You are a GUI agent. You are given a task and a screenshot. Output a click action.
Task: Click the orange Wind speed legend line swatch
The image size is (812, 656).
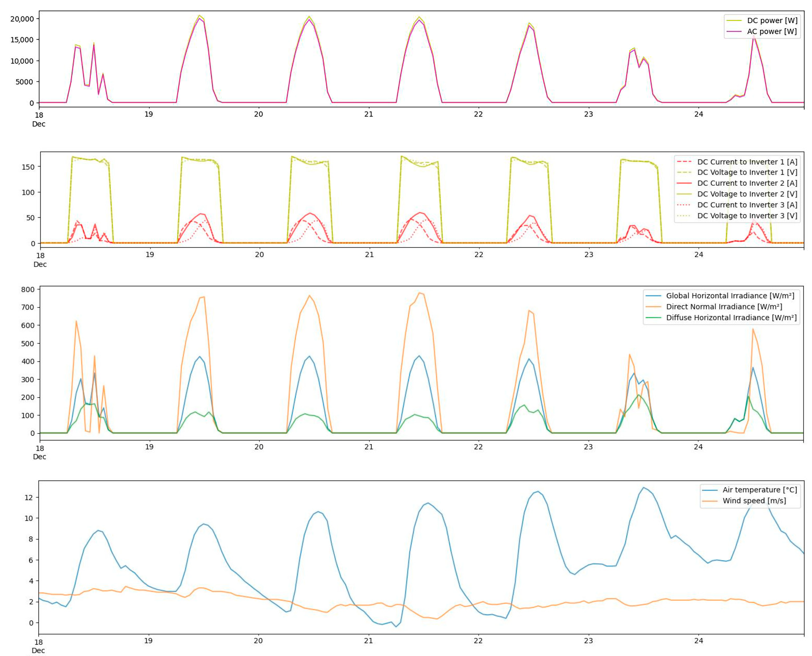coord(710,501)
